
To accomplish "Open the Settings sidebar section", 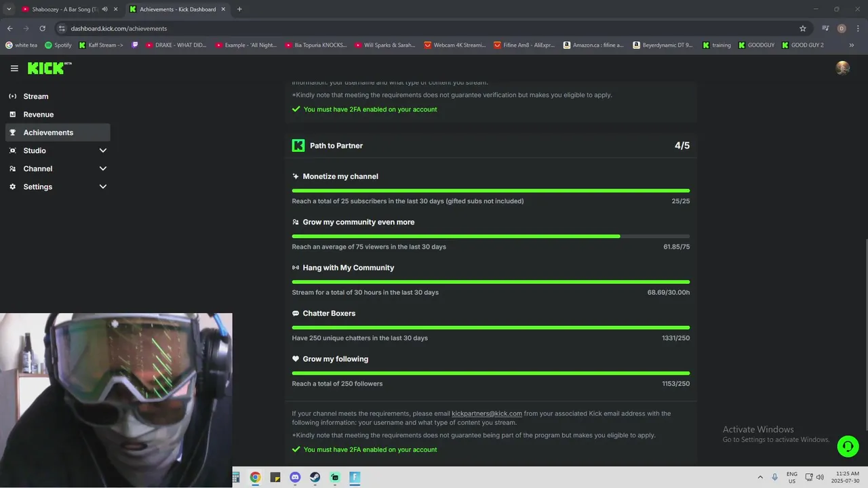I will [x=58, y=186].
